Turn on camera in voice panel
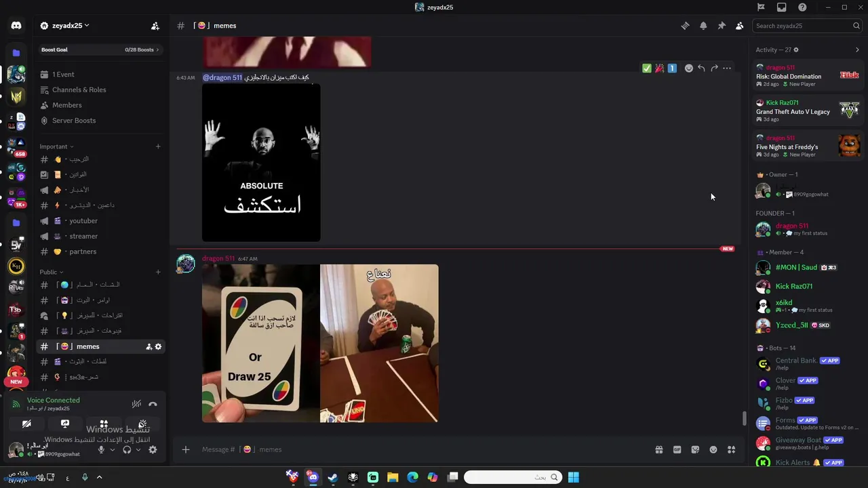The height and width of the screenshot is (488, 868). (x=26, y=424)
